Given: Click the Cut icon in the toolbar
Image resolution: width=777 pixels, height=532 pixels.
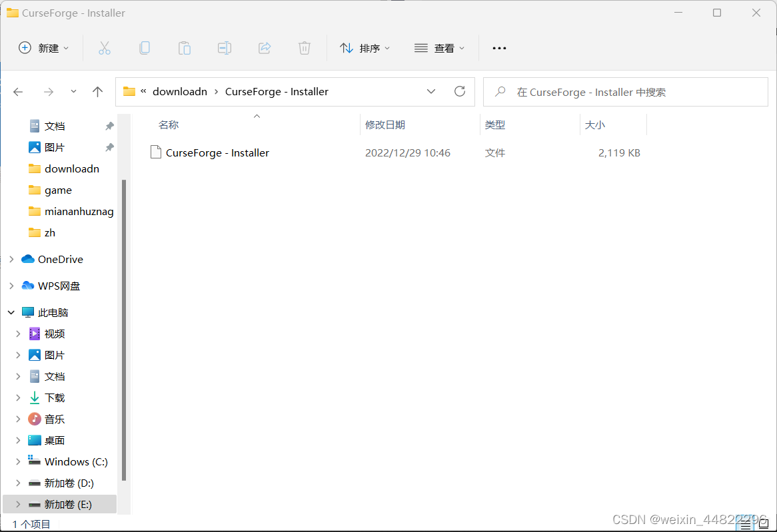Looking at the screenshot, I should point(105,47).
